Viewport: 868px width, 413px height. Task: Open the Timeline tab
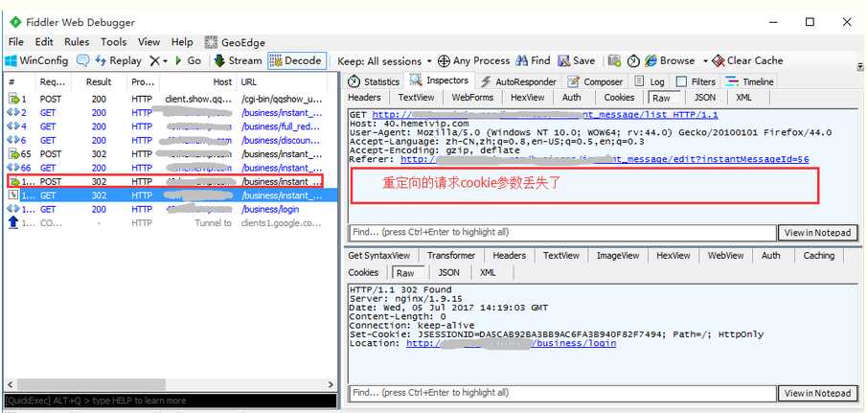pyautogui.click(x=749, y=81)
